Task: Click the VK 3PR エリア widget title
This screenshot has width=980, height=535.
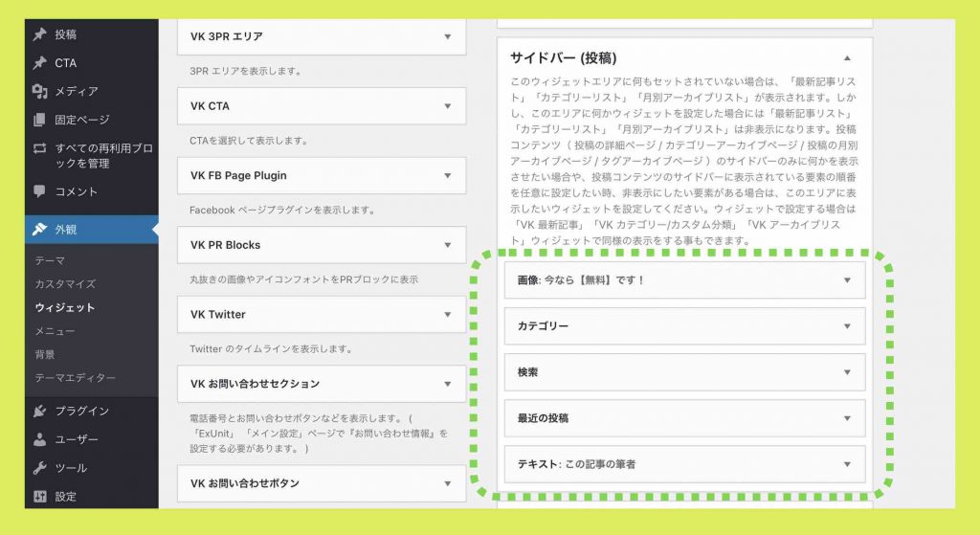Action: tap(226, 36)
